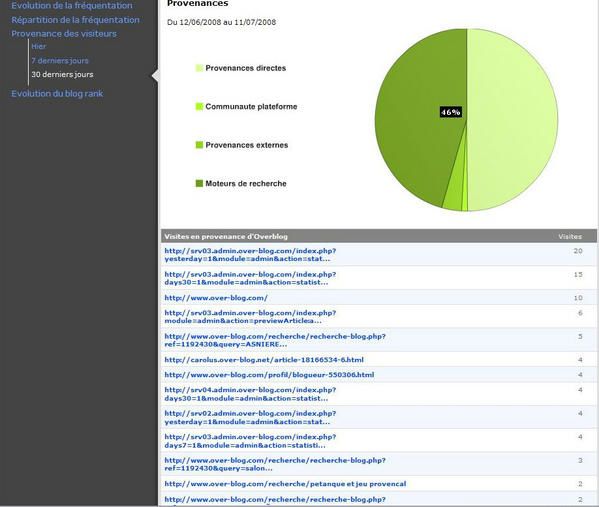This screenshot has height=507, width=599.
Task: Click Communaute plateforme legend label
Action: tap(251, 107)
